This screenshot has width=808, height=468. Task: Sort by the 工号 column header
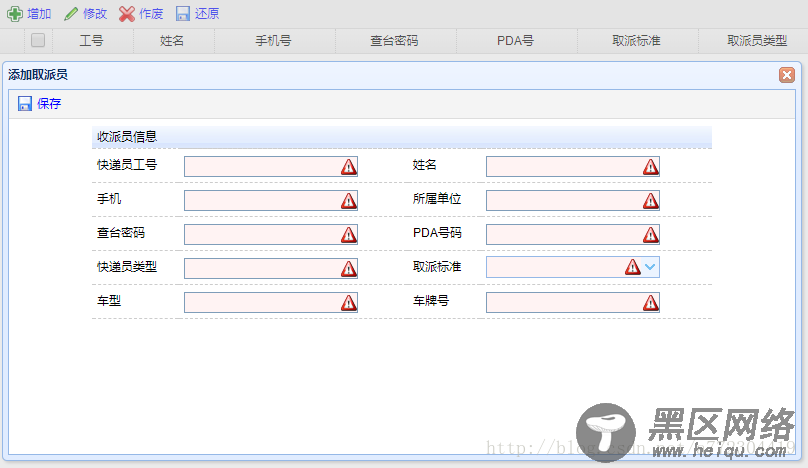pyautogui.click(x=91, y=41)
